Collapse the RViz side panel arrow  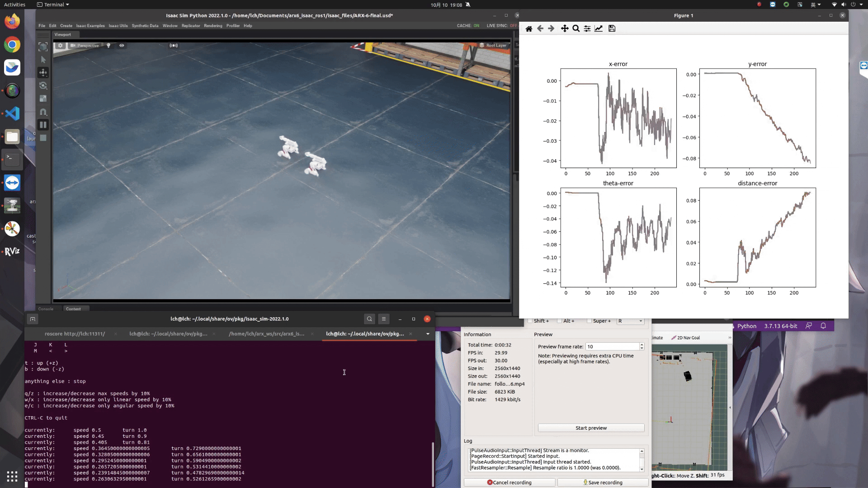(730, 408)
